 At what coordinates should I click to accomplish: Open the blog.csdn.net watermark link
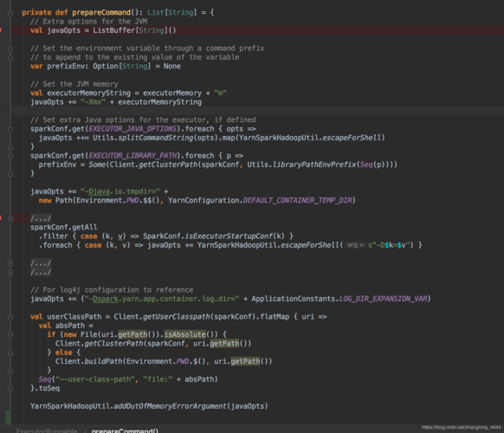click(461, 427)
